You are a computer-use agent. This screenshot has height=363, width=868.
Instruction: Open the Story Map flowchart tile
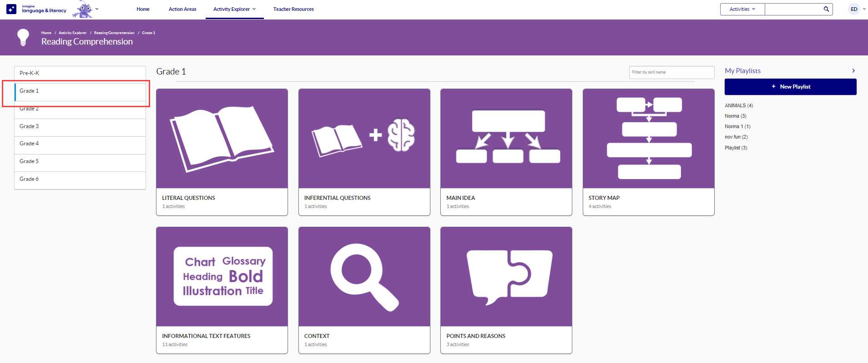pyautogui.click(x=648, y=139)
